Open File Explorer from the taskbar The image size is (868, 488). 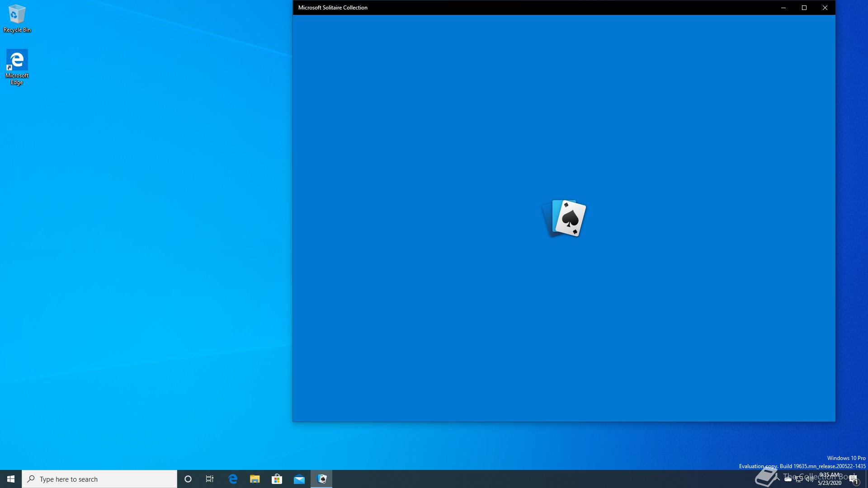(x=255, y=479)
